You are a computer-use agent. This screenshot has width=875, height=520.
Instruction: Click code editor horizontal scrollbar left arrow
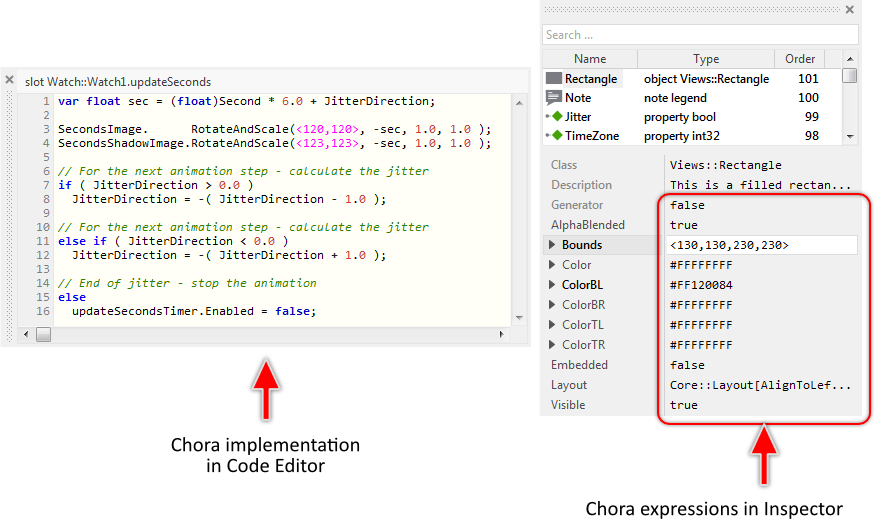pyautogui.click(x=25, y=335)
